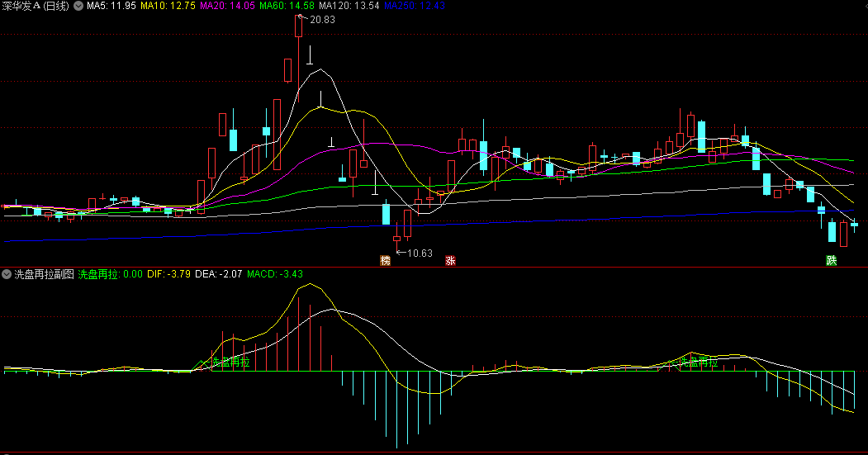The height and width of the screenshot is (455, 868).
Task: Select the MA5 value label
Action: point(111,6)
